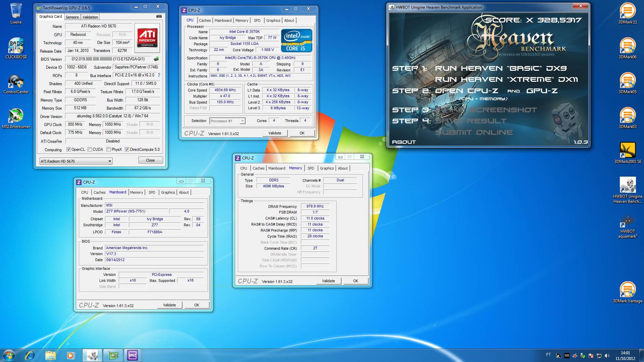Click Run Heaven "Basic" DX9 option
The image size is (644, 362).
[501, 68]
